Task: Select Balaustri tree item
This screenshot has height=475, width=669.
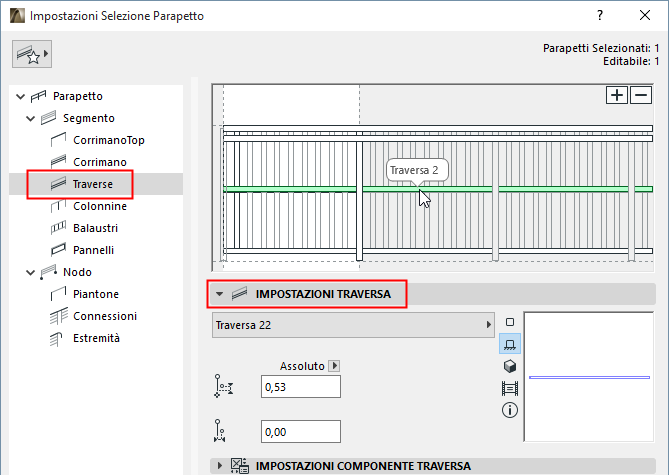Action: click(95, 228)
